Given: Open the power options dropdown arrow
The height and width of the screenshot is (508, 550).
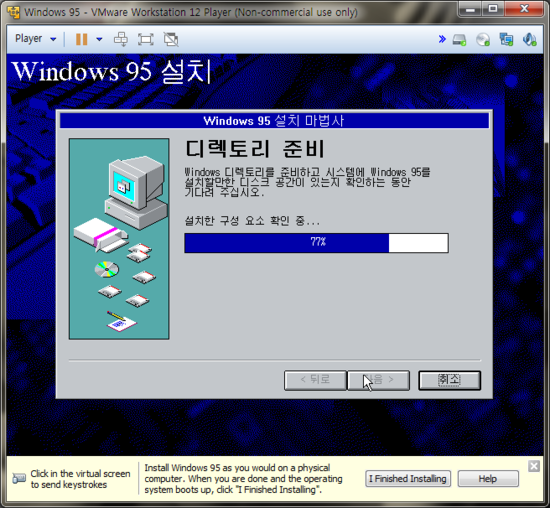Looking at the screenshot, I should [x=100, y=39].
